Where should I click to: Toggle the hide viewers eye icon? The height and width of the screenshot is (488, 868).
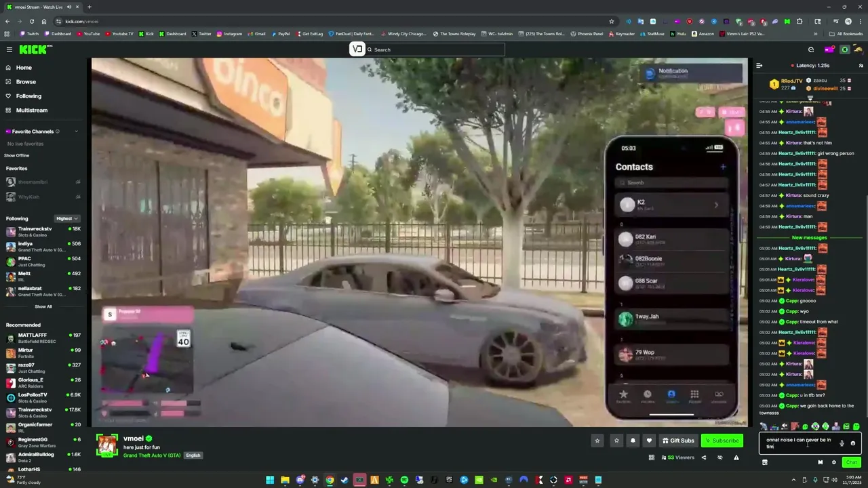pos(720,457)
